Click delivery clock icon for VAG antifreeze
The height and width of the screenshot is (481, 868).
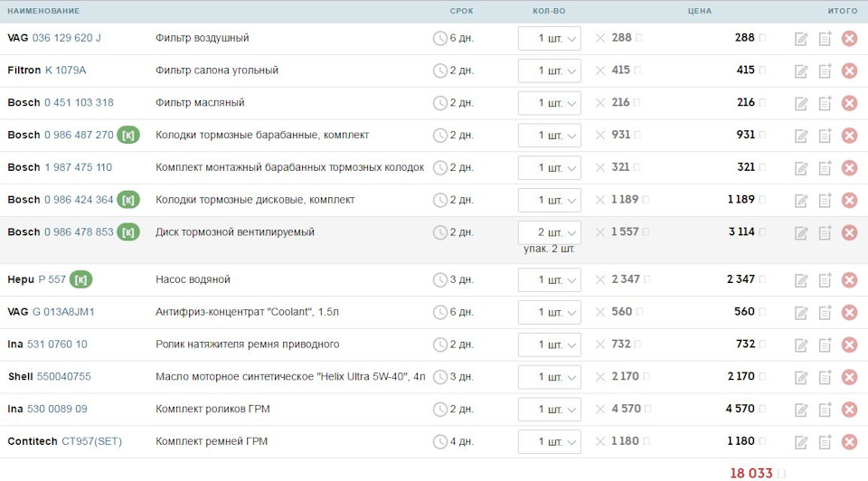[x=440, y=312]
